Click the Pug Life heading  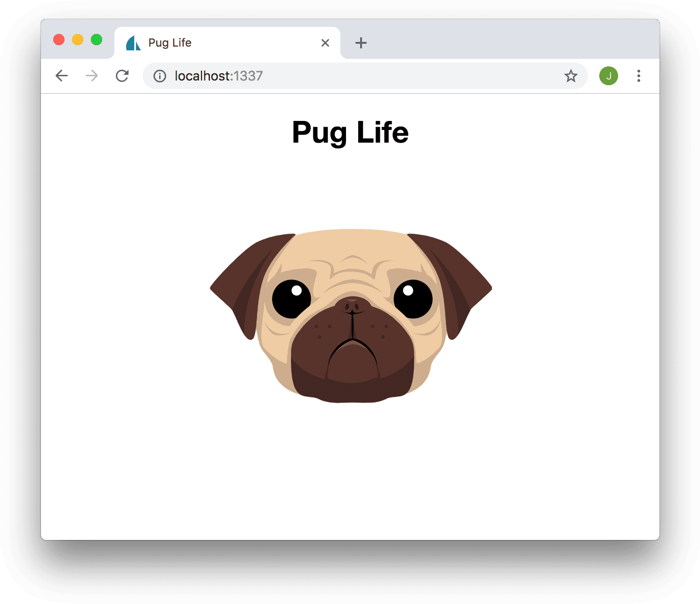(350, 132)
